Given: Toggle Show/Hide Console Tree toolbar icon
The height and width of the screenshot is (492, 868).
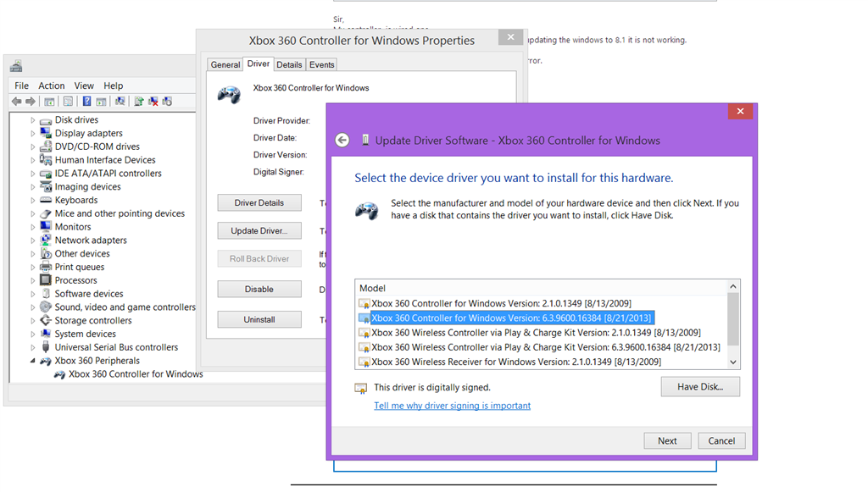Looking at the screenshot, I should click(49, 101).
